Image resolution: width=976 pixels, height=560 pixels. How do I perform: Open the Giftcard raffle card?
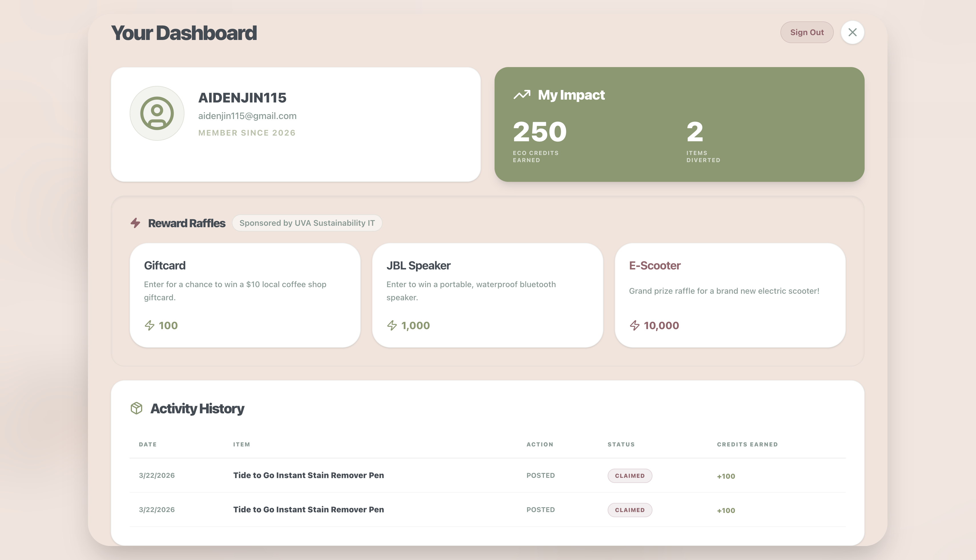coord(245,295)
